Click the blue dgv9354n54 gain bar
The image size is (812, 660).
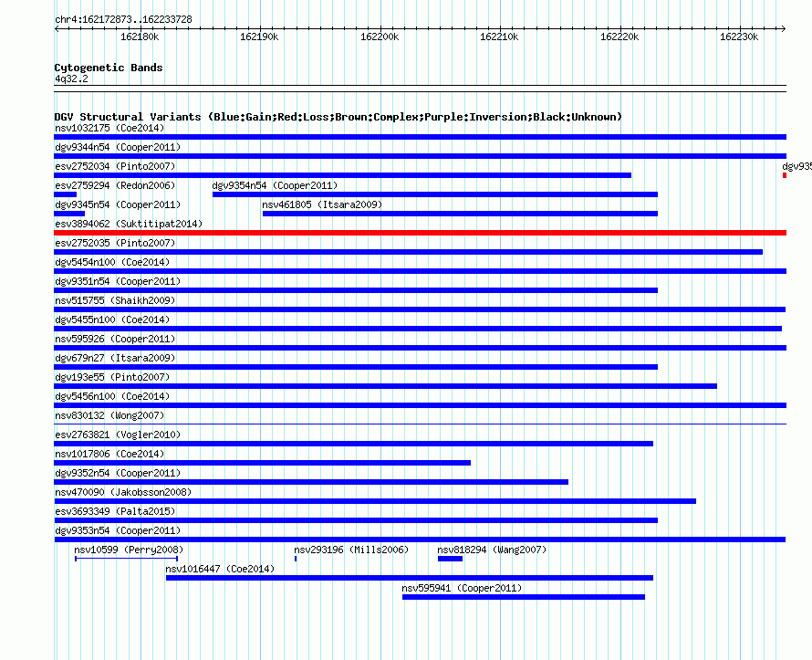pos(435,194)
